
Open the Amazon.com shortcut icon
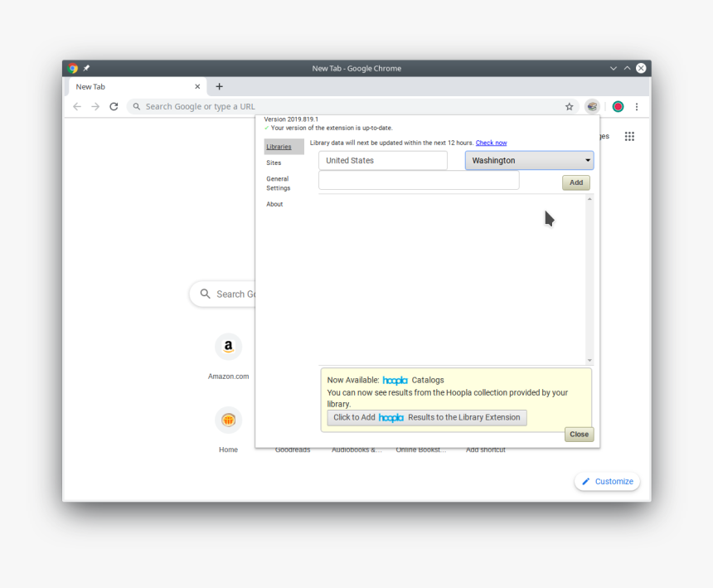pos(228,347)
